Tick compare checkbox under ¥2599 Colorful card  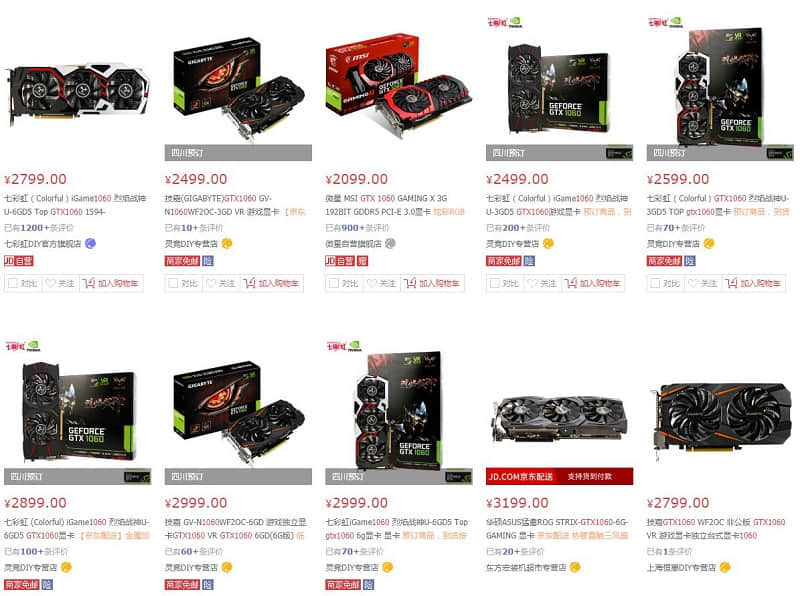(656, 283)
